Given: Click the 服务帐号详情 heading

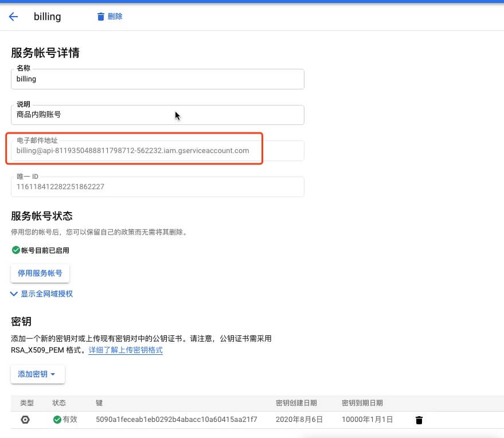Looking at the screenshot, I should (45, 53).
